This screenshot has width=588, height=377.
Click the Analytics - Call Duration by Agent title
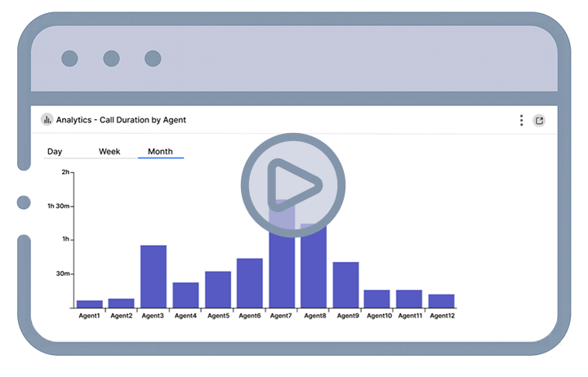(x=121, y=120)
